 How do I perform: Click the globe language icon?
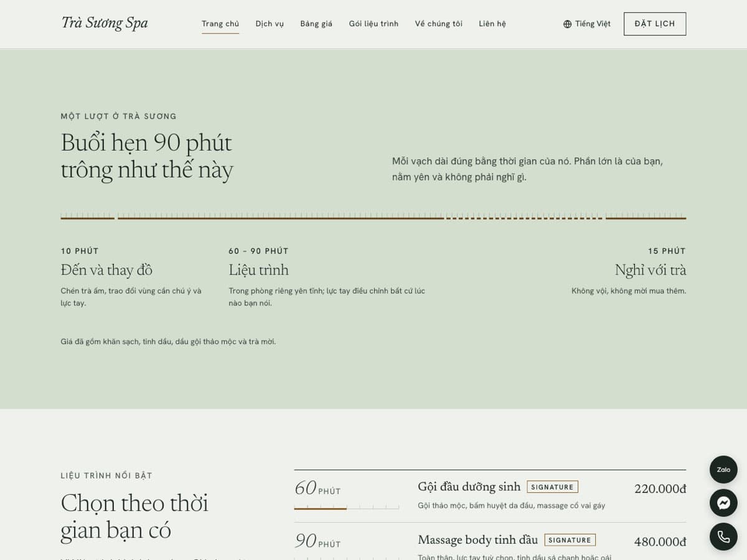click(567, 24)
